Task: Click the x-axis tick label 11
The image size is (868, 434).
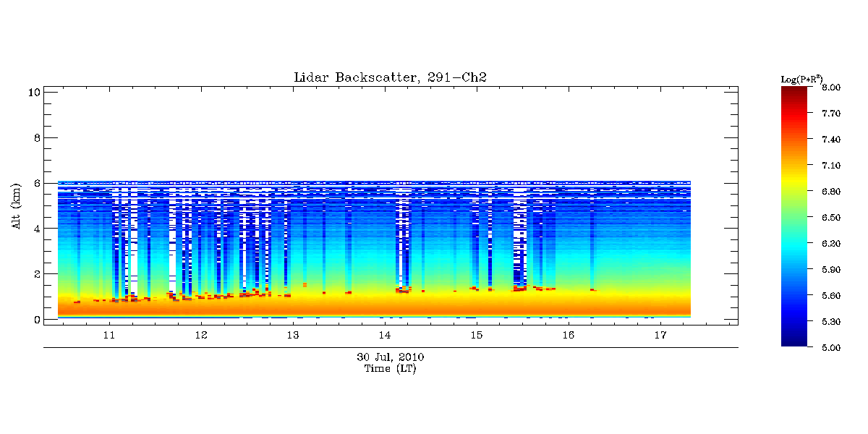Action: (109, 336)
